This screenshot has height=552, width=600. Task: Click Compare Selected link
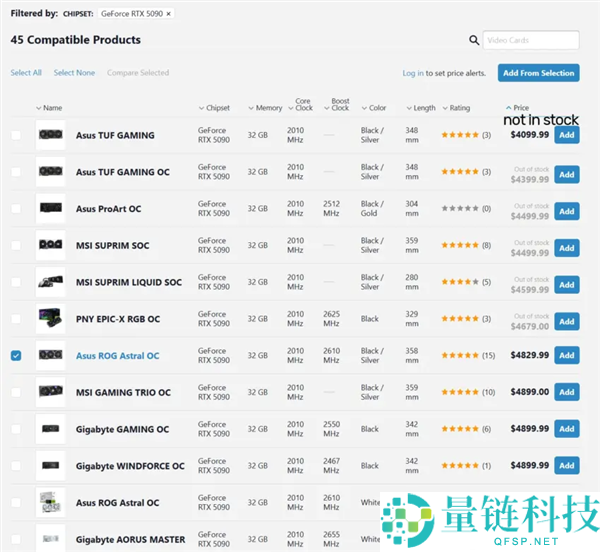point(138,73)
